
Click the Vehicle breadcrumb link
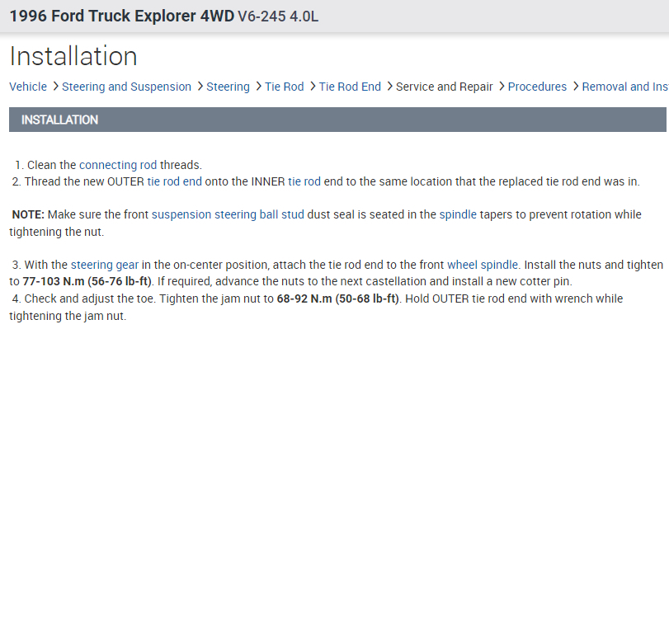pos(28,87)
